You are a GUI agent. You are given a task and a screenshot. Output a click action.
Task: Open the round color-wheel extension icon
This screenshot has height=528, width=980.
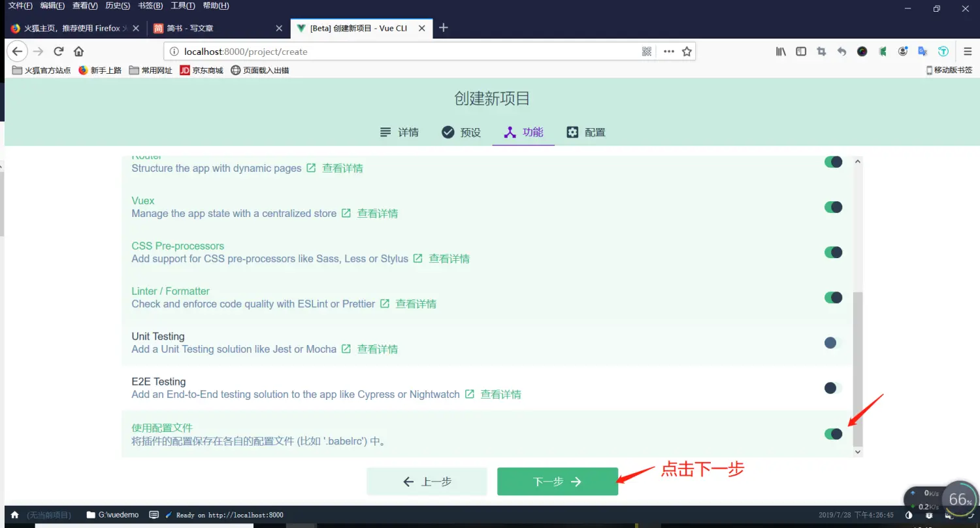[x=862, y=52]
